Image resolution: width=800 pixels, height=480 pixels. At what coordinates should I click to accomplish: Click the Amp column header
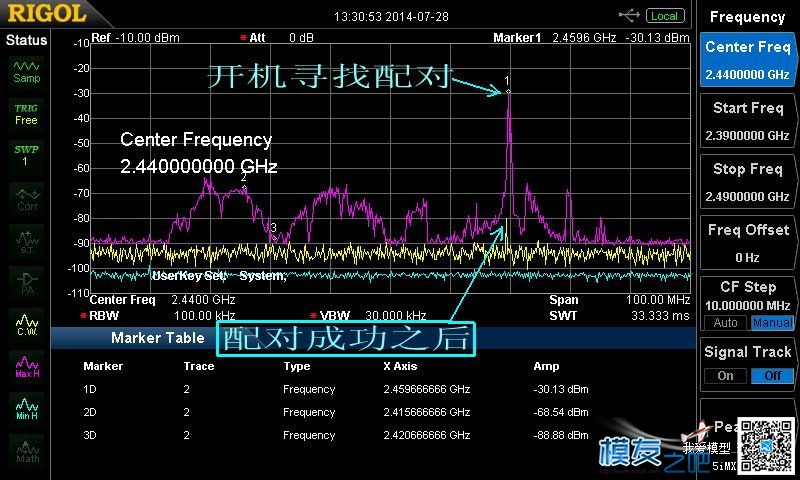tap(546, 366)
